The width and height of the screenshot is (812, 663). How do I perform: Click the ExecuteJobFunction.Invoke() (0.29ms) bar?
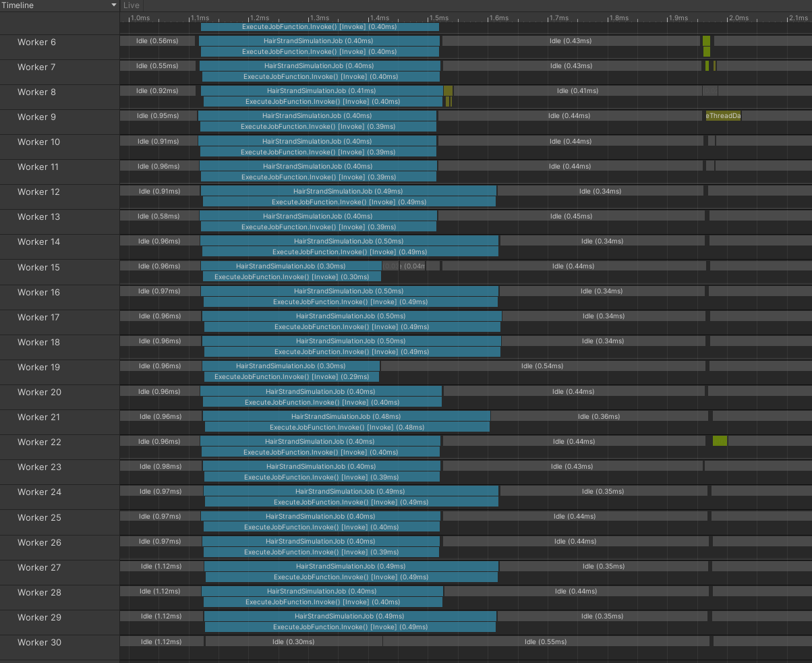tap(291, 377)
